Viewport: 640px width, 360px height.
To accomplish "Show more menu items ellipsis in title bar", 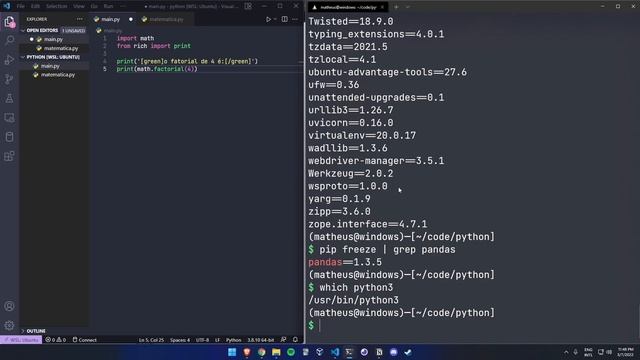I will [x=122, y=6].
